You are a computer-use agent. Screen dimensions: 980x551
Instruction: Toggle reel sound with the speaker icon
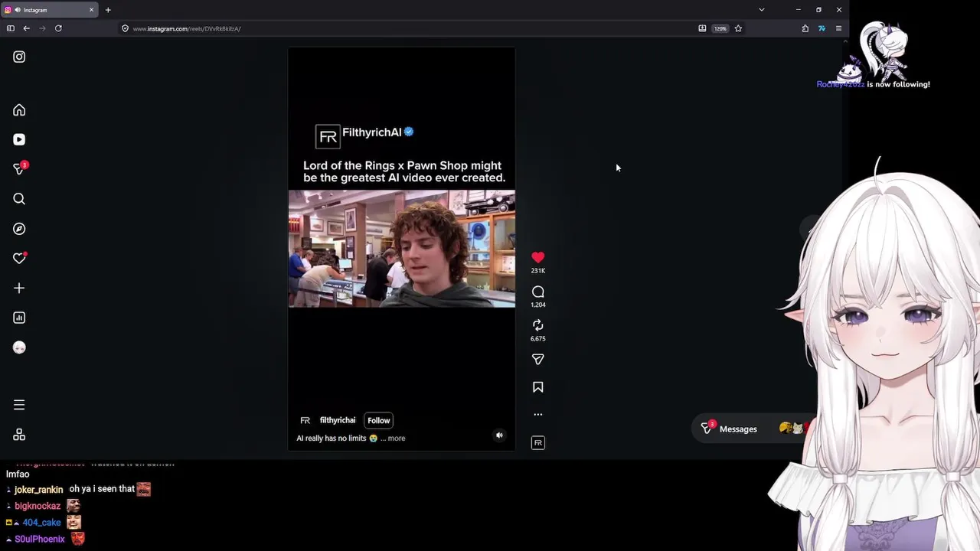499,435
